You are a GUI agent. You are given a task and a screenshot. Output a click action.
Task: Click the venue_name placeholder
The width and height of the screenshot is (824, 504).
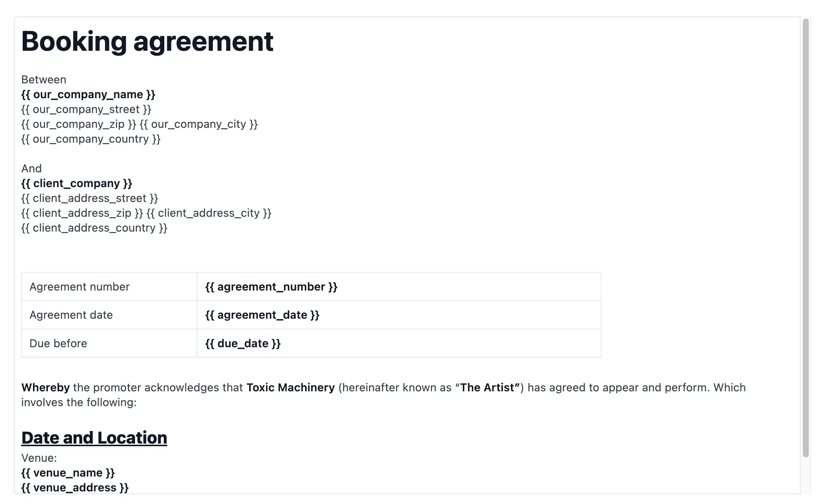[x=68, y=473]
